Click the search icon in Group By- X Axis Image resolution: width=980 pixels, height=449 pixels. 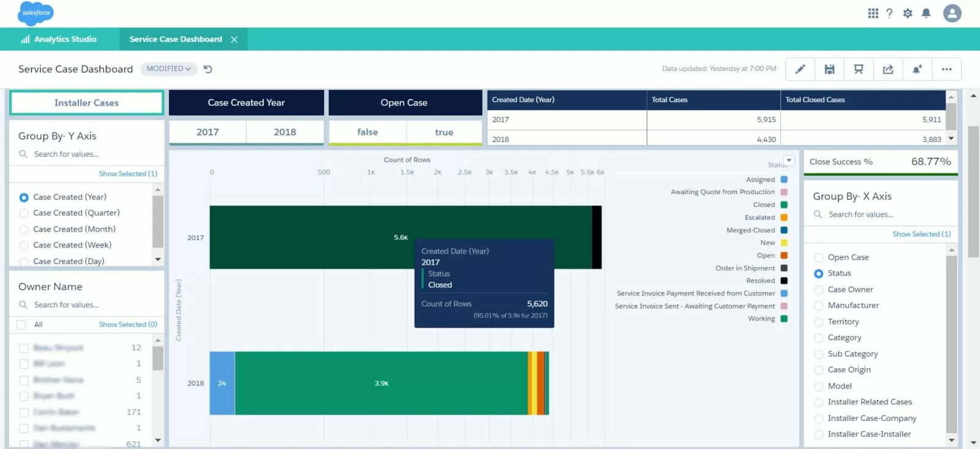818,214
